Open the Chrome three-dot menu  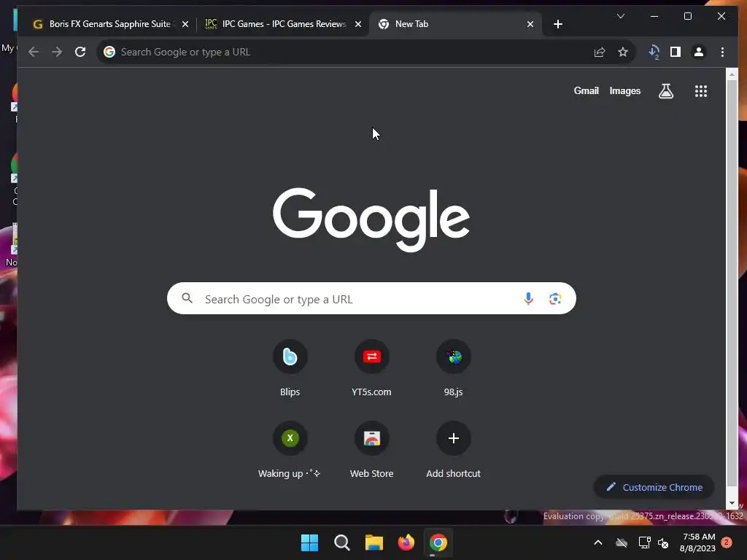click(x=722, y=52)
